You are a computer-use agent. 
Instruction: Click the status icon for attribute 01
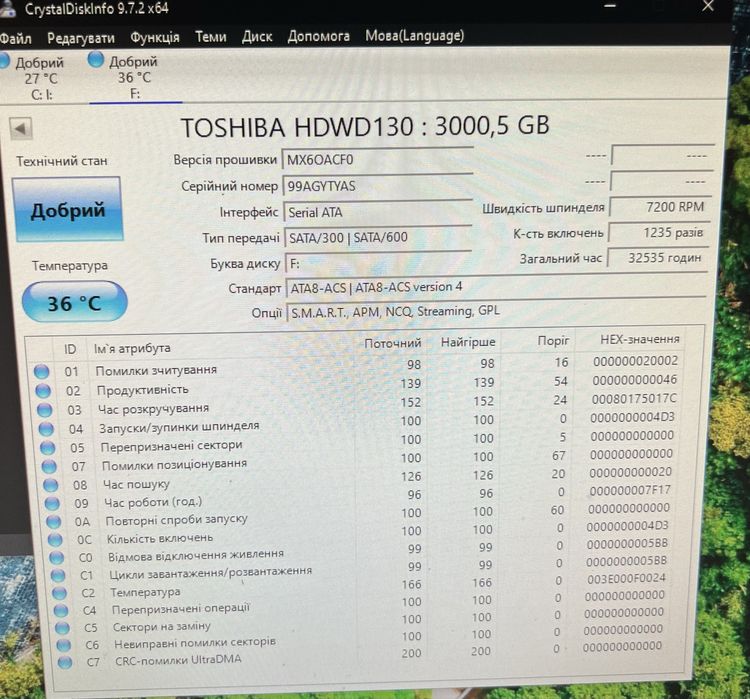[x=41, y=372]
